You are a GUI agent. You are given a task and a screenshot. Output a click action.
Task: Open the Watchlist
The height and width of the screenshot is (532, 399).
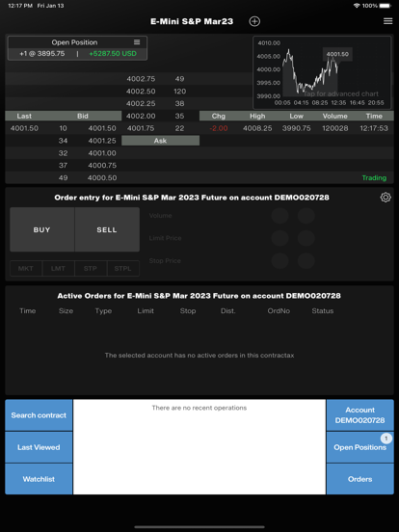(39, 479)
